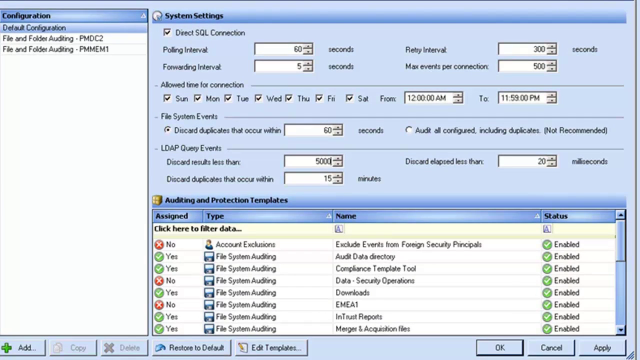Viewport: 640px width, 360px height.
Task: Click the disk type icon for Audit Data directory
Action: pos(209,257)
